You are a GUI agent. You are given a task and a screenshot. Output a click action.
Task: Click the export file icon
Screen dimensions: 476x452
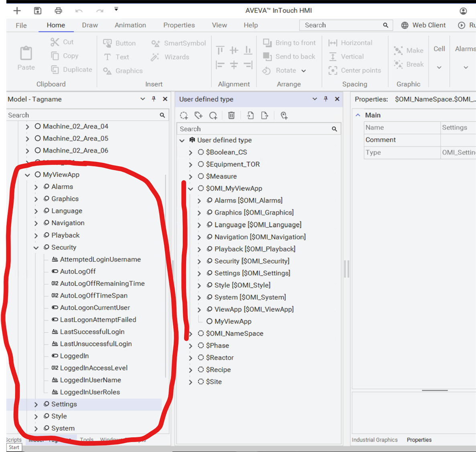pyautogui.click(x=264, y=115)
